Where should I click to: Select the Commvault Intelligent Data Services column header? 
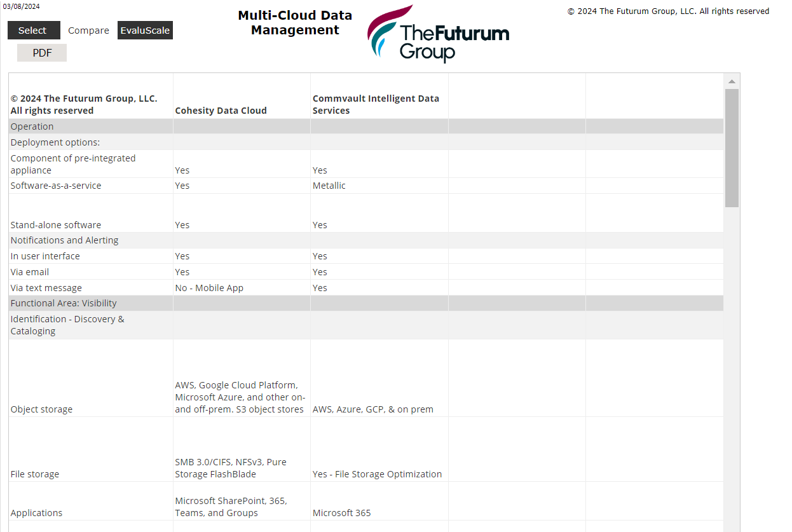tap(376, 104)
